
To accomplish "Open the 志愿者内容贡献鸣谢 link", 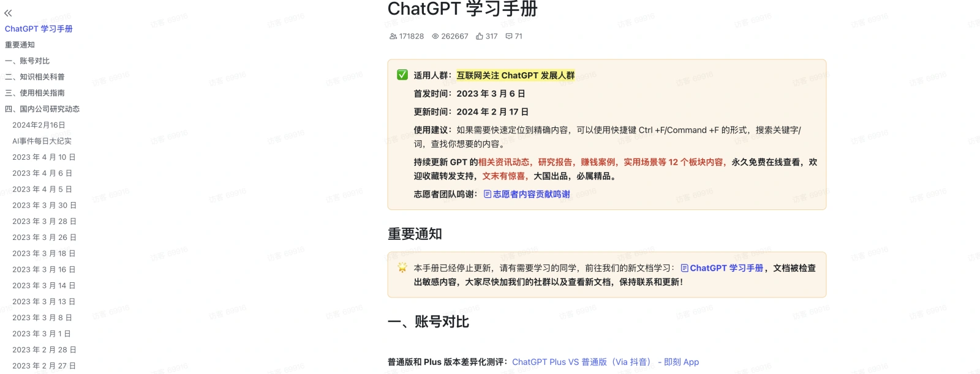I will pyautogui.click(x=531, y=194).
